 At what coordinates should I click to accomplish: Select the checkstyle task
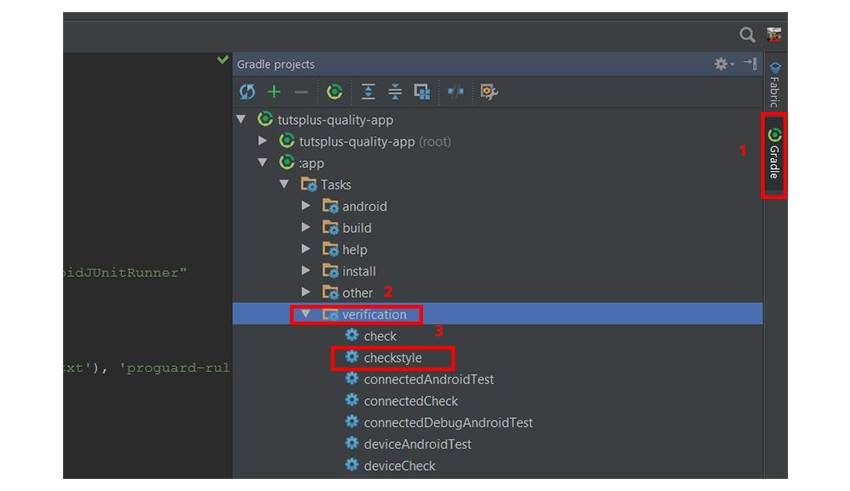click(392, 358)
